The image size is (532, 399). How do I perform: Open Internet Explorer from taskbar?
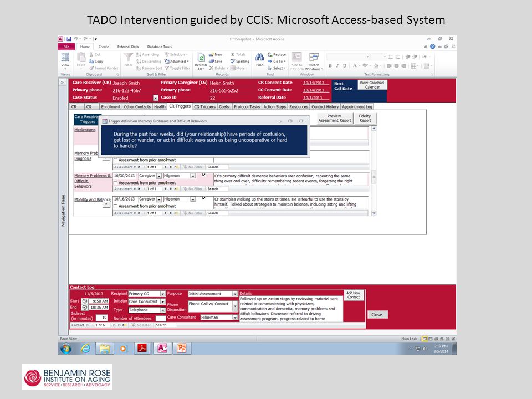[x=85, y=349]
